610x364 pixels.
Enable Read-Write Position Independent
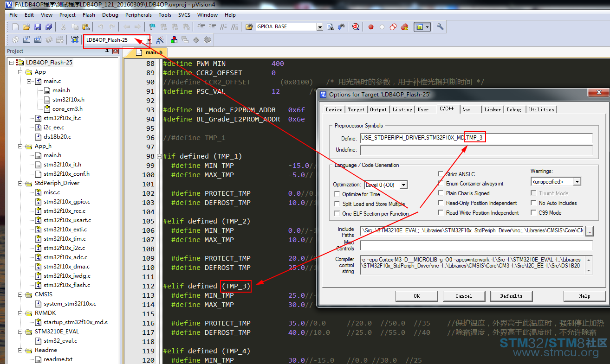click(441, 213)
